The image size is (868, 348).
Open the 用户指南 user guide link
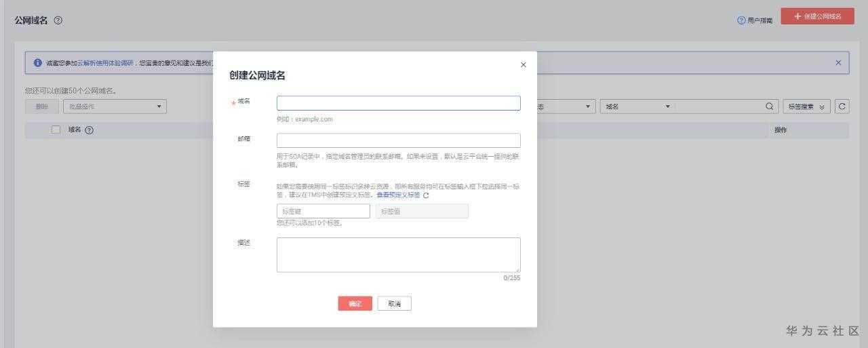point(755,20)
